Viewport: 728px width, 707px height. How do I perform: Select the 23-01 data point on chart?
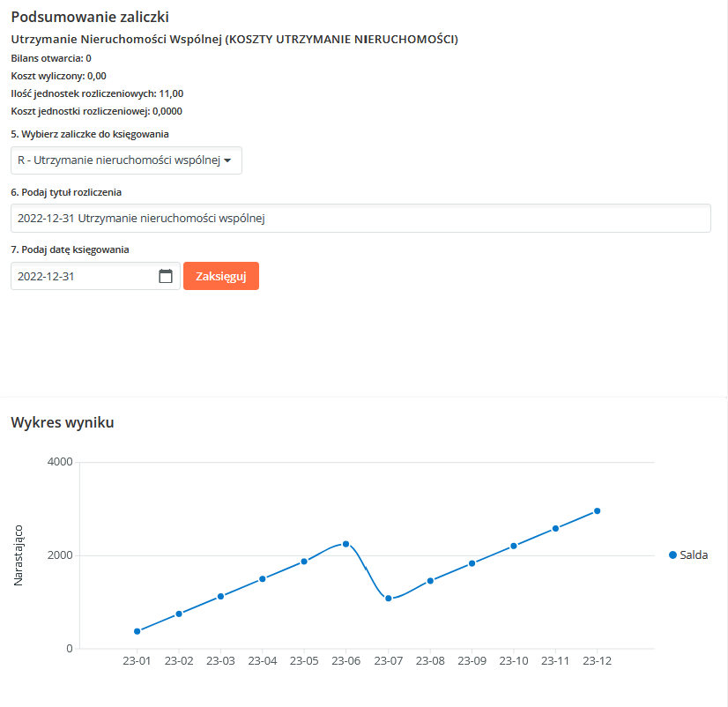[x=137, y=631]
